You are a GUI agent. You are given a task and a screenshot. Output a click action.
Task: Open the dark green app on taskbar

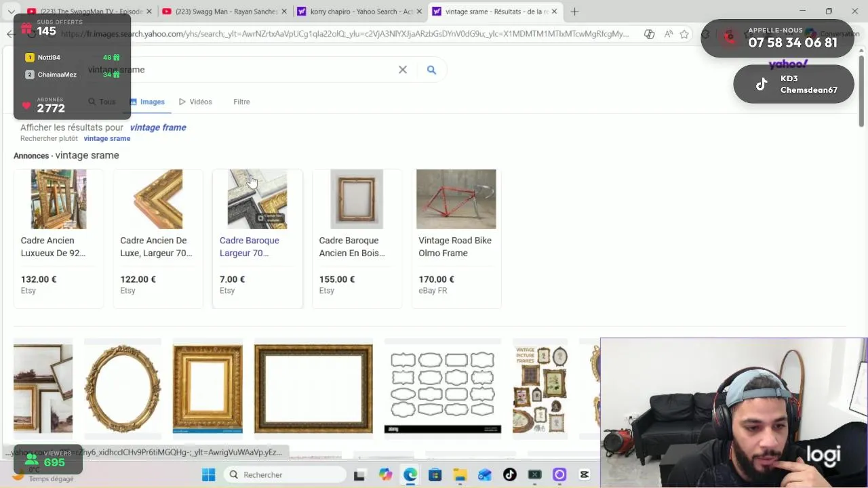[534, 474]
